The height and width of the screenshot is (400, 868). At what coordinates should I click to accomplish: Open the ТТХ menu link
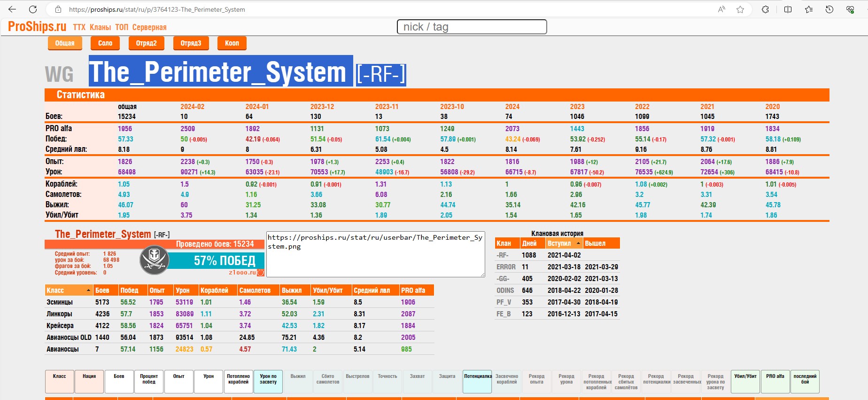(x=79, y=27)
